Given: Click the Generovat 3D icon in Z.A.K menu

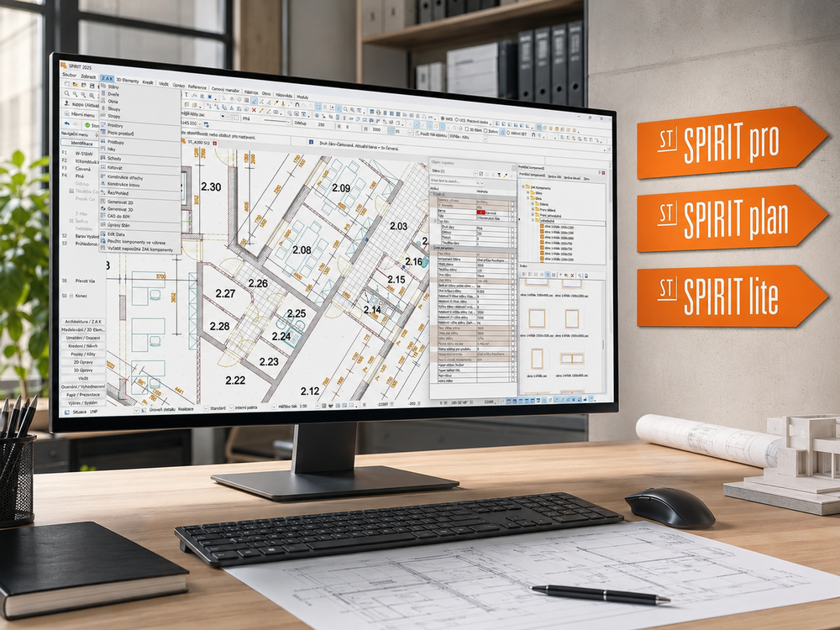Looking at the screenshot, I should [x=103, y=209].
